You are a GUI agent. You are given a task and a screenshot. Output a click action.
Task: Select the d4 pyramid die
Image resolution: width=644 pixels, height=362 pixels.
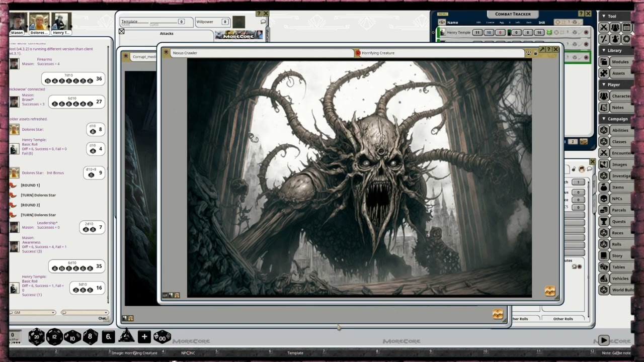[126, 336]
